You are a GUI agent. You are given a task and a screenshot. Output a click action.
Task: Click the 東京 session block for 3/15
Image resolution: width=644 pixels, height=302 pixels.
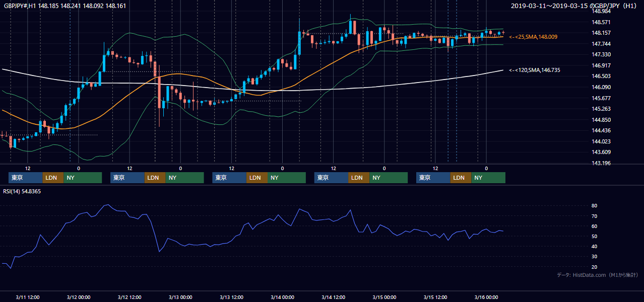(433, 178)
